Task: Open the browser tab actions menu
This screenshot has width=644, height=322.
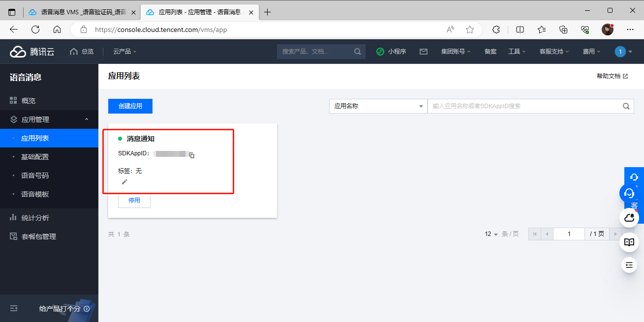Action: point(12,12)
